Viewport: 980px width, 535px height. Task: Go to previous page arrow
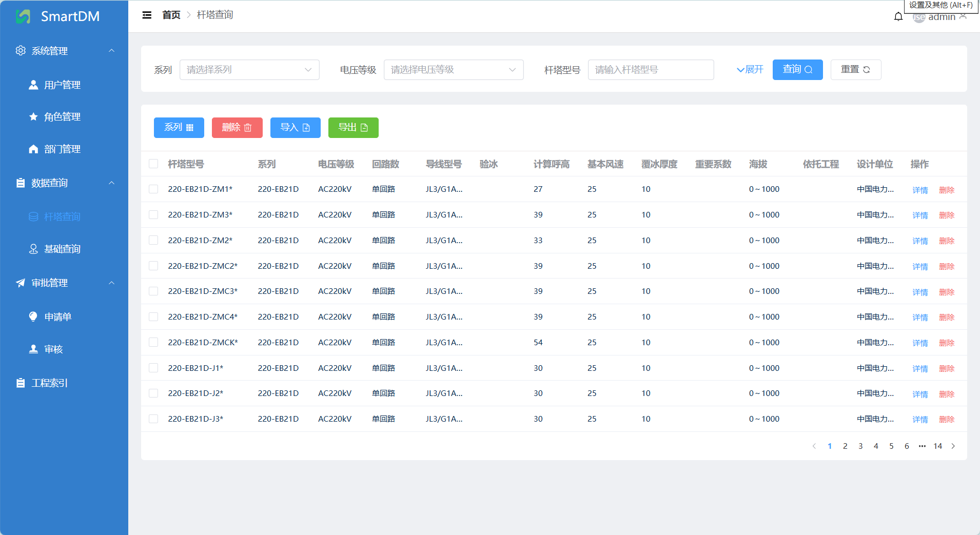tap(814, 446)
